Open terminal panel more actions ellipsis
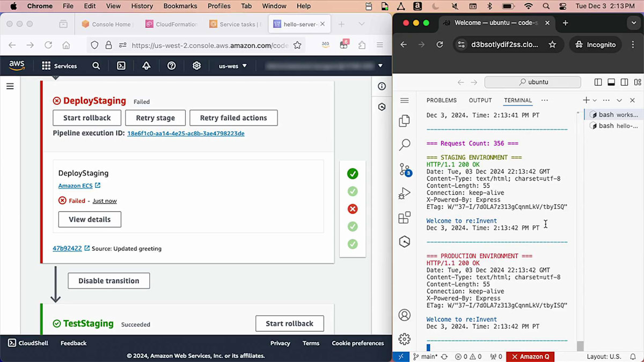The height and width of the screenshot is (362, 644). pyautogui.click(x=606, y=100)
